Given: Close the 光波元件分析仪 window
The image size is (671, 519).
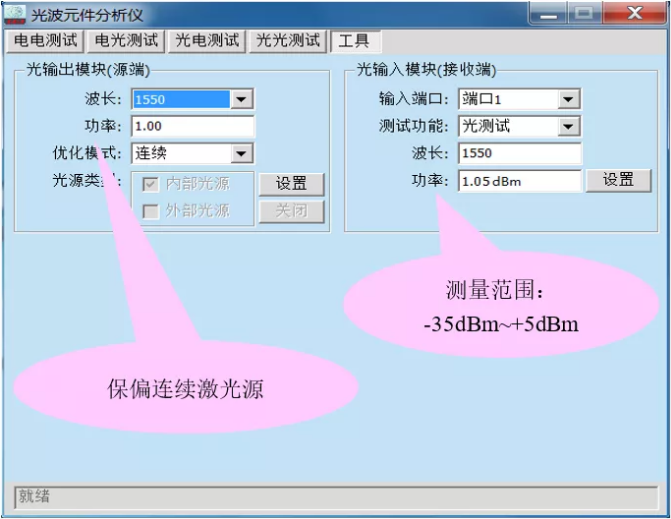Looking at the screenshot, I should point(635,14).
